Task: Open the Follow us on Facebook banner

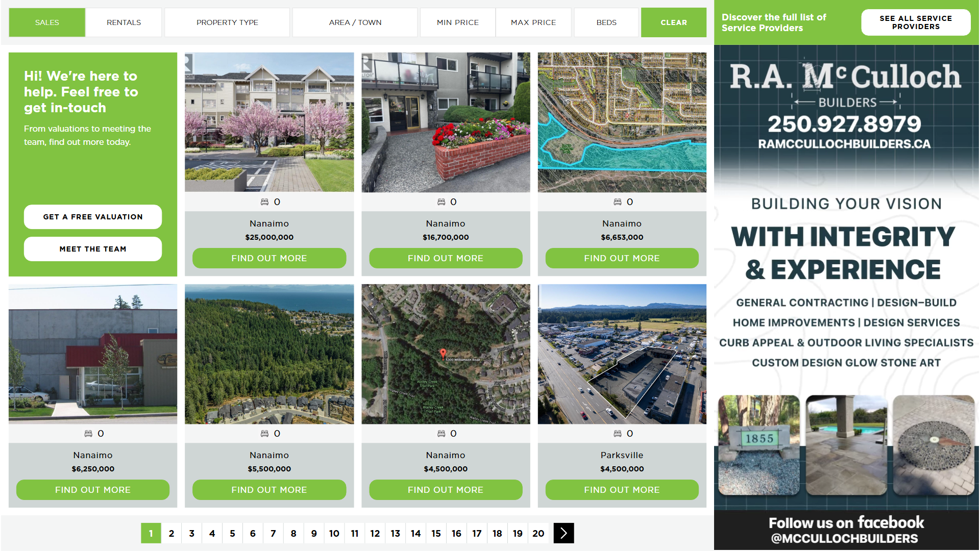Action: [x=846, y=530]
